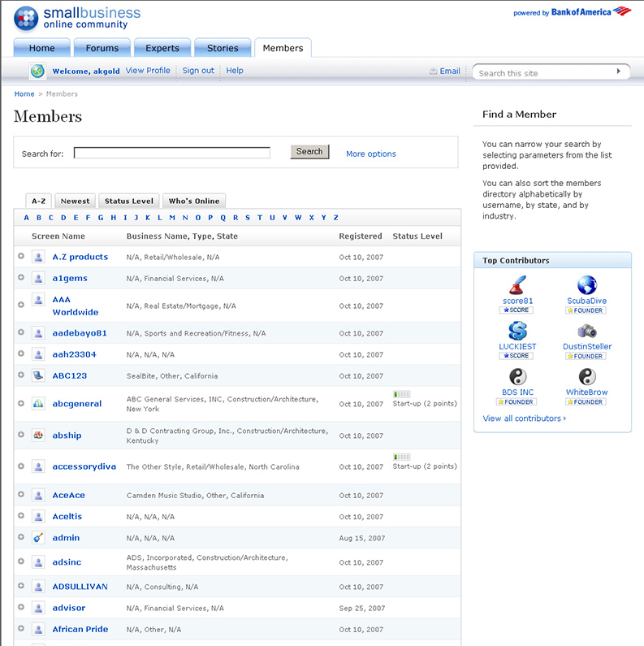Click the admin guitar avatar icon
The image size is (644, 646).
[x=38, y=538]
